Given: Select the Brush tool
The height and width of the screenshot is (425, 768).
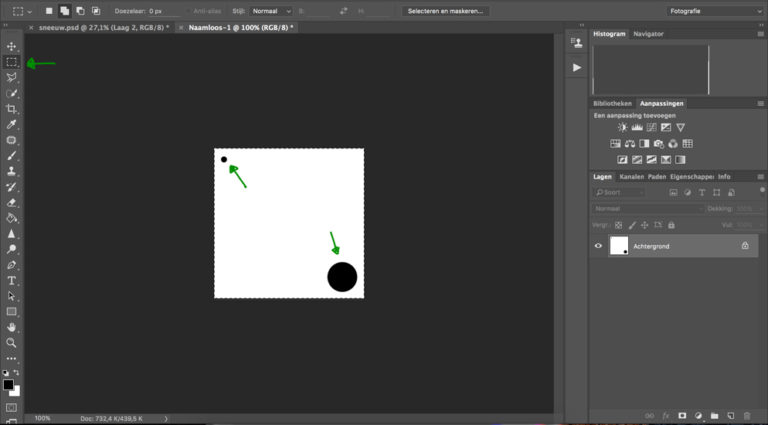Looking at the screenshot, I should pyautogui.click(x=12, y=156).
